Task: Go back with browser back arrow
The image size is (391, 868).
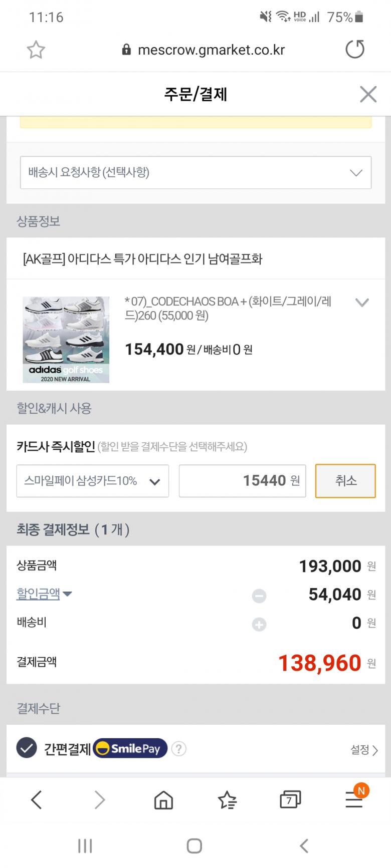Action: (36, 800)
